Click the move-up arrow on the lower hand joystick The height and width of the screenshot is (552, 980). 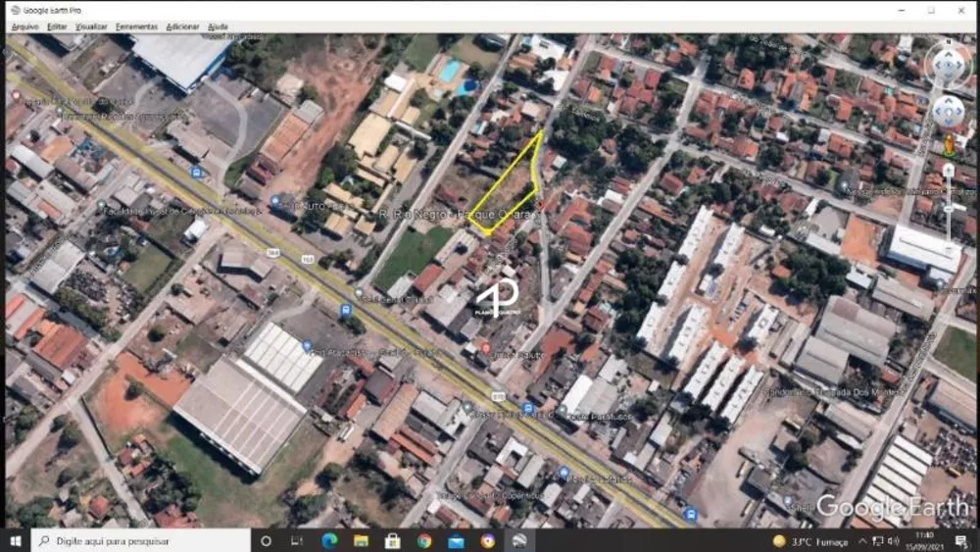tap(948, 101)
